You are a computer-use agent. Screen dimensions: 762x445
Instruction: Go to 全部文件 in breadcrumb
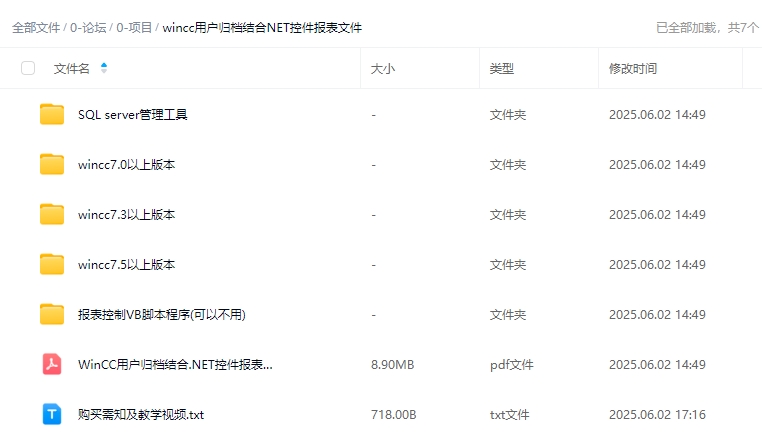[36, 28]
